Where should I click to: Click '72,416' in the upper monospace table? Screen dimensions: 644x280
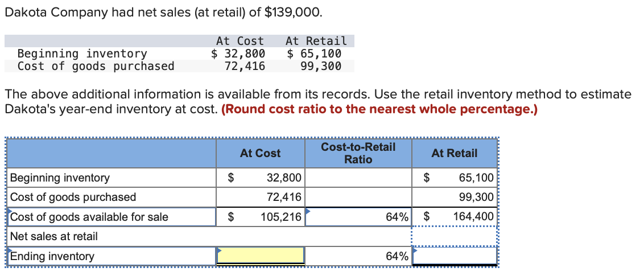(245, 66)
